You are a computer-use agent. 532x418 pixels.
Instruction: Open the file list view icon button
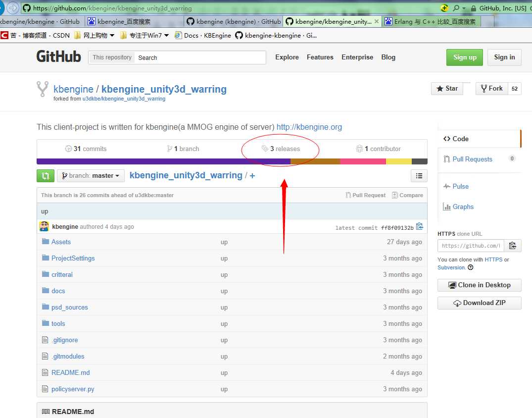coord(419,176)
